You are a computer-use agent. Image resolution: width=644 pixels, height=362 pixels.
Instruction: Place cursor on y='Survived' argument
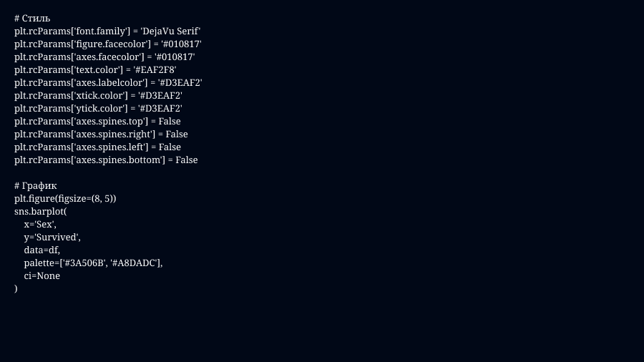pos(52,237)
